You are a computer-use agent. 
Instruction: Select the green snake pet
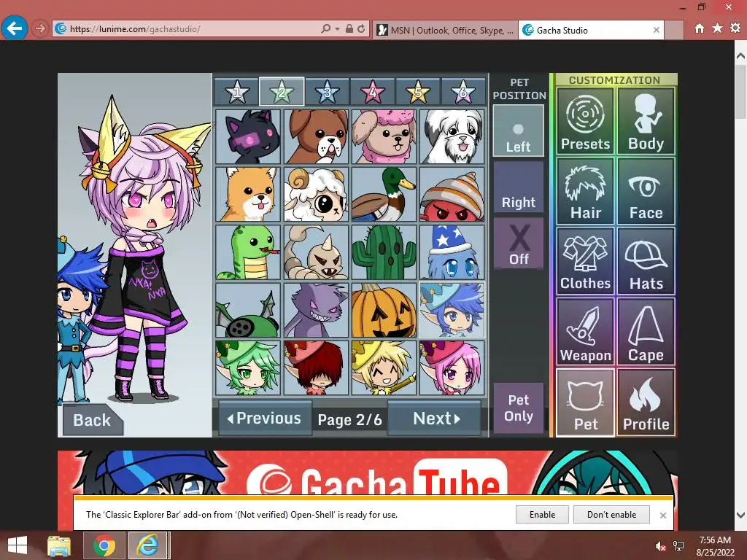(248, 252)
